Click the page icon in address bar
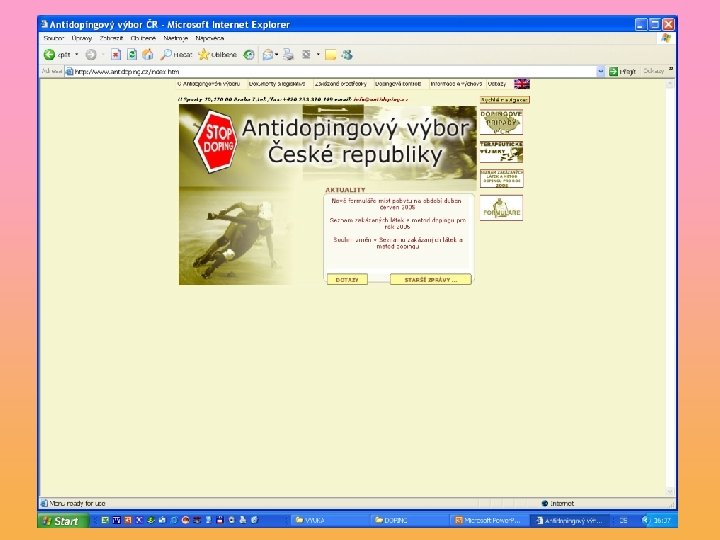The width and height of the screenshot is (720, 540). click(x=69, y=72)
